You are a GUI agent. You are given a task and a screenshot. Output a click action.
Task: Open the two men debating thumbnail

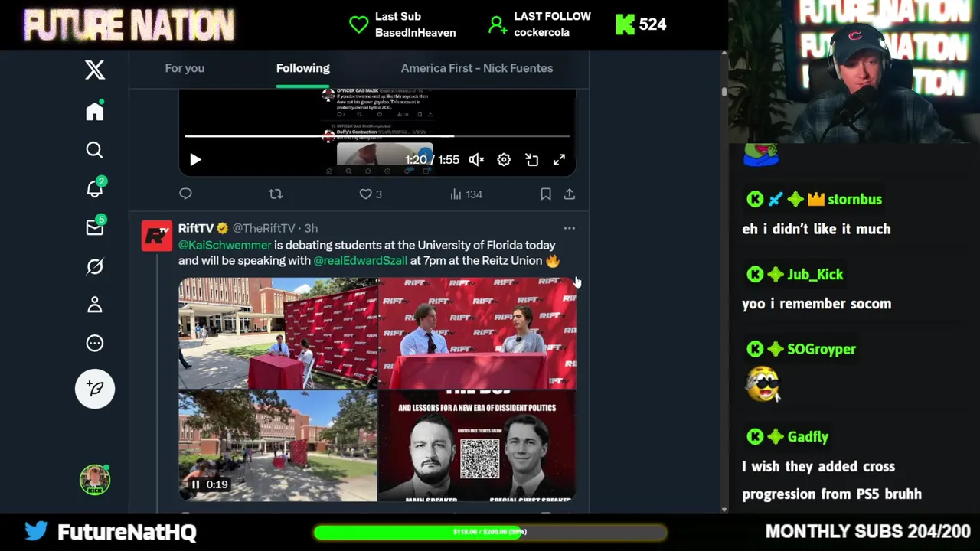(x=477, y=333)
